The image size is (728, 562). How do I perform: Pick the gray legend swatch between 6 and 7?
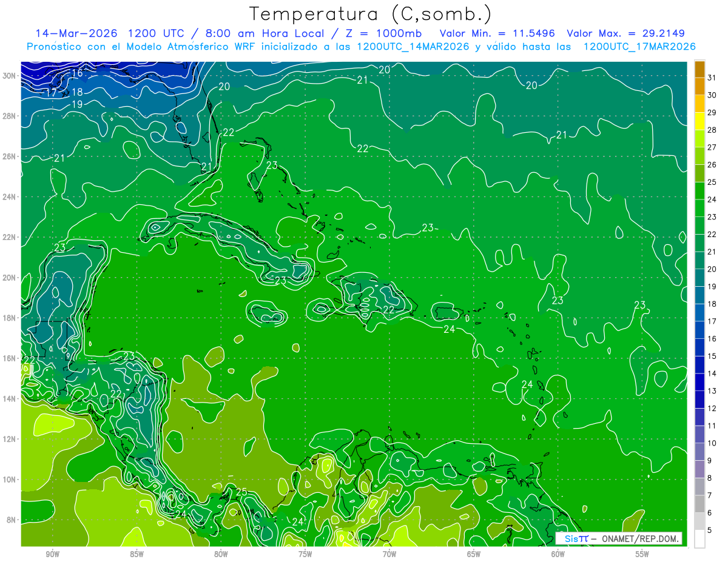[x=699, y=504]
